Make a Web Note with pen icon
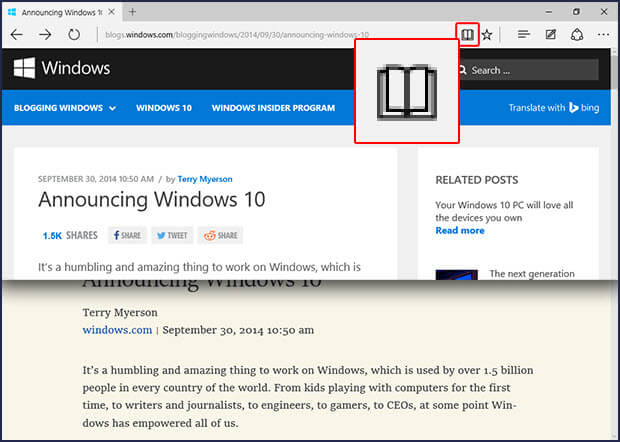The image size is (620, 442). [550, 35]
